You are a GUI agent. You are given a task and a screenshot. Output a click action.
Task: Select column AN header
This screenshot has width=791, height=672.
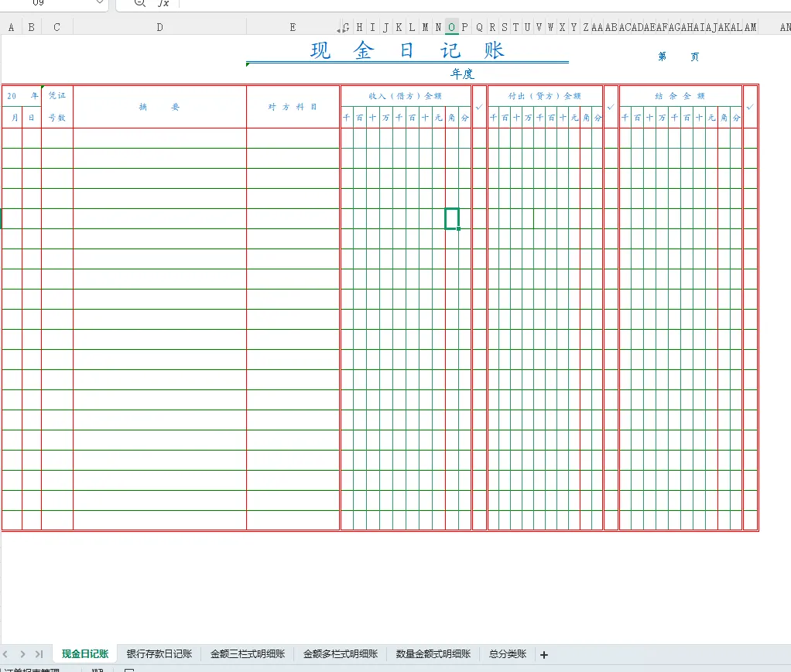pyautogui.click(x=786, y=27)
